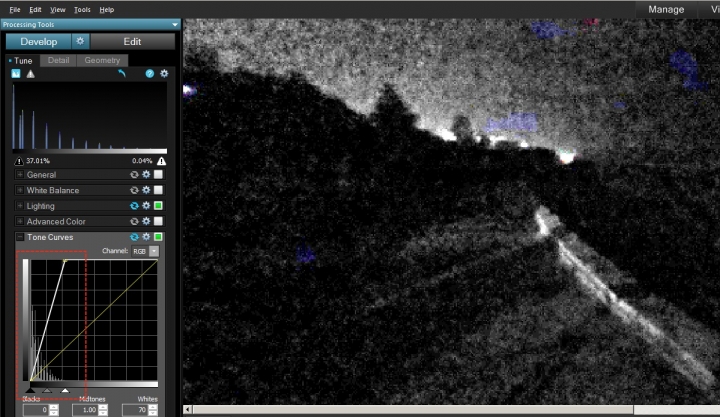This screenshot has width=720, height=417.
Task: Click the gray midtones slider triangle
Action: pyautogui.click(x=47, y=391)
